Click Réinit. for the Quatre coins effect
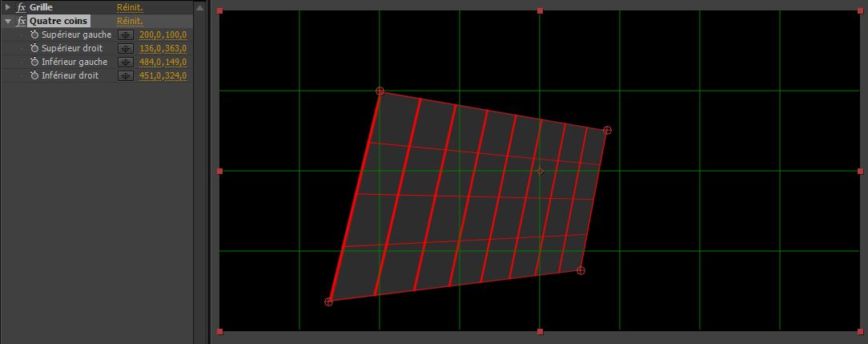 (x=130, y=22)
